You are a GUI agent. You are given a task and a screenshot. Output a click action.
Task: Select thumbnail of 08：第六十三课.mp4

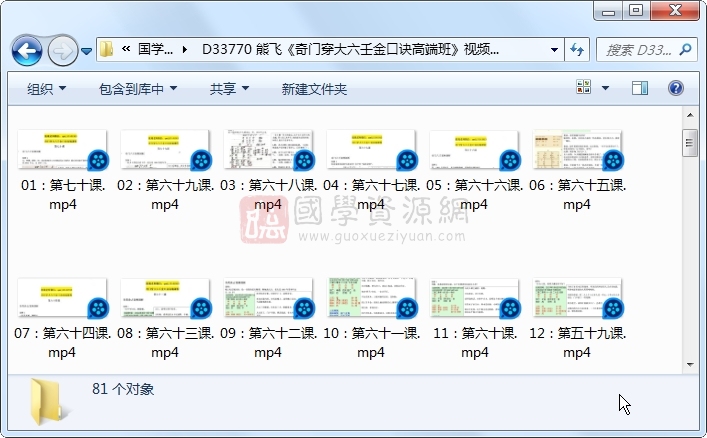coord(165,298)
